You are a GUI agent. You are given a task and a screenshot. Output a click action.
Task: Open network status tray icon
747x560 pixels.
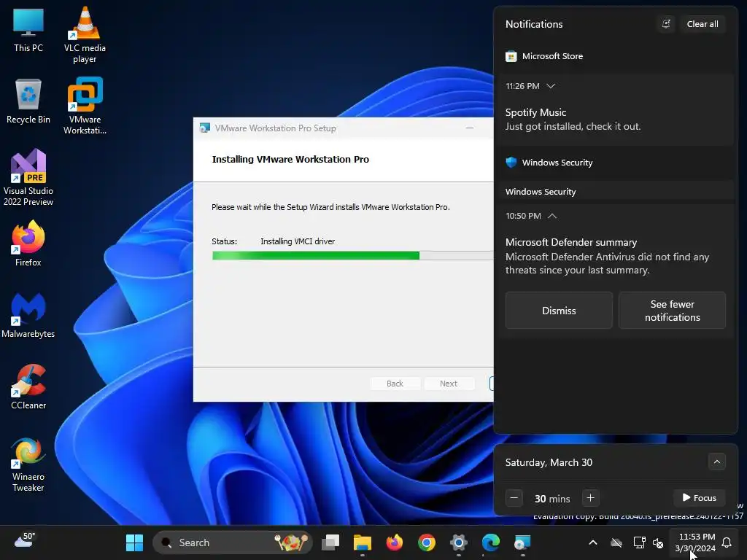click(x=639, y=542)
